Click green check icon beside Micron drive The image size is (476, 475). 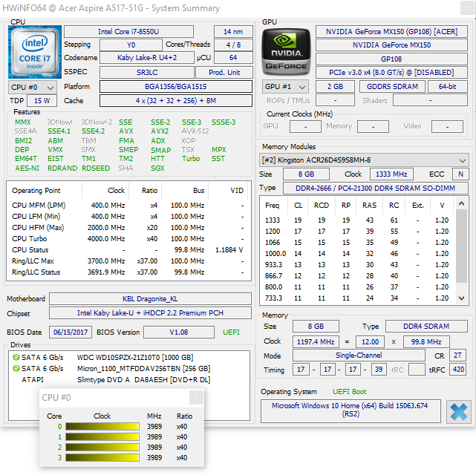pos(16,369)
